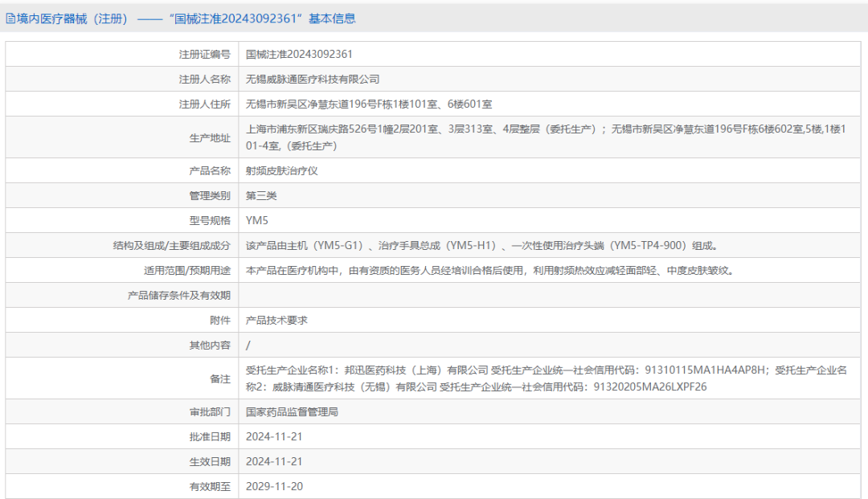
Task: Click the document icon before the page title
Action: [10, 18]
